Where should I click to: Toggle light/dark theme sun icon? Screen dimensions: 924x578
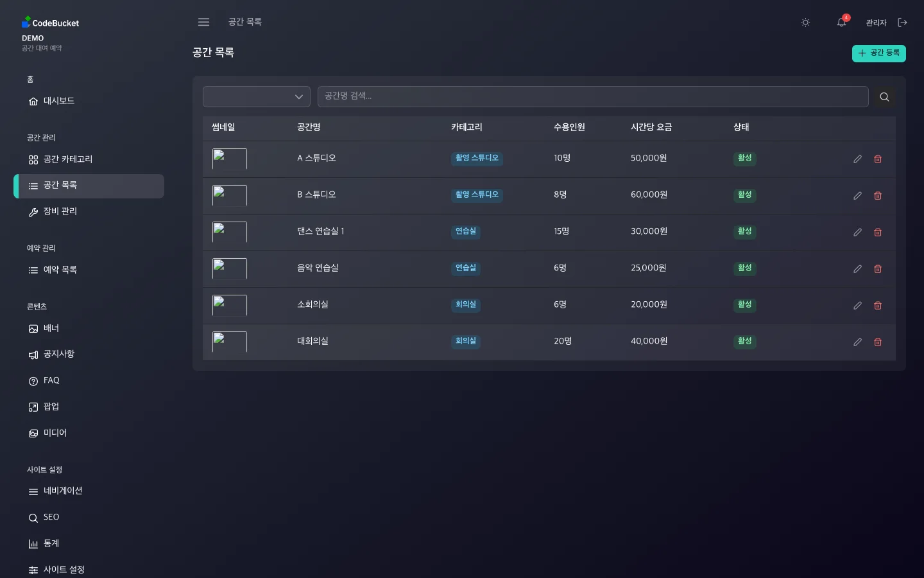click(805, 22)
